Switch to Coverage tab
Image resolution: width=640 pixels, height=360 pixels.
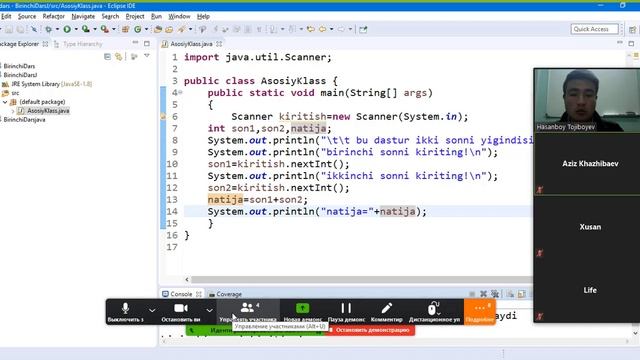[225, 294]
